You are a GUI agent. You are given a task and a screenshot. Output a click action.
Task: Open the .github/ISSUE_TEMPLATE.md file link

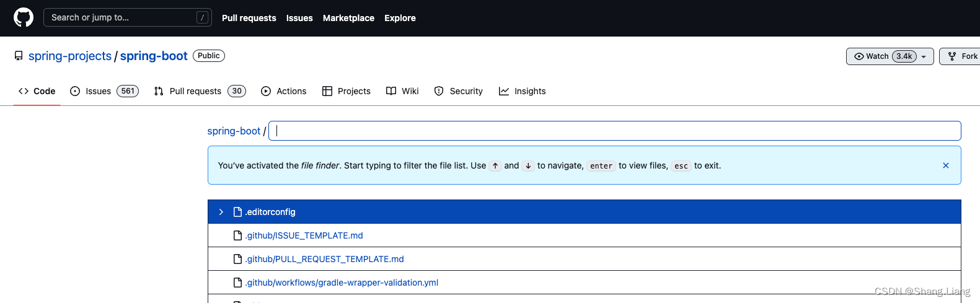(304, 235)
